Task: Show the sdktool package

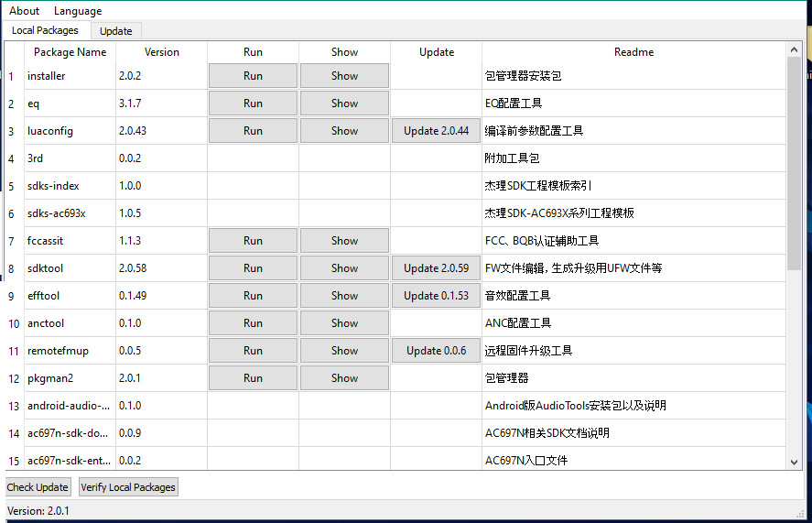Action: click(x=344, y=268)
